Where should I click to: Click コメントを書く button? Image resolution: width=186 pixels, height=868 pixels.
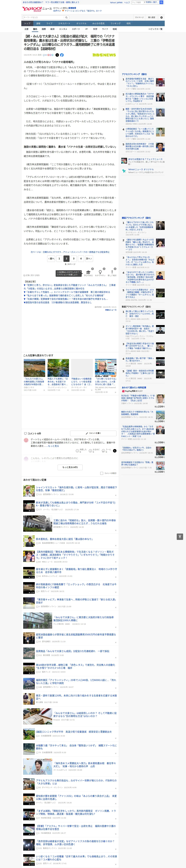tap(93, 433)
